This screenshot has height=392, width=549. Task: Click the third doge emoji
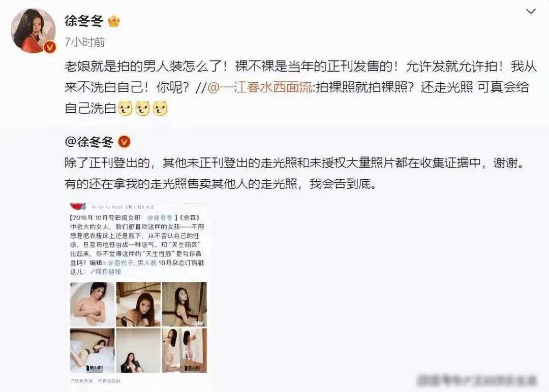tap(160, 108)
